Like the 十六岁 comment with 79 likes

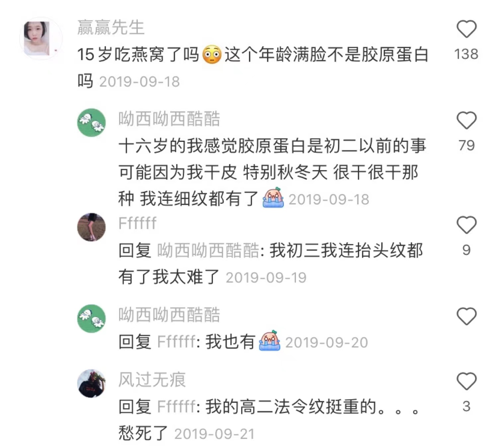coord(466,120)
